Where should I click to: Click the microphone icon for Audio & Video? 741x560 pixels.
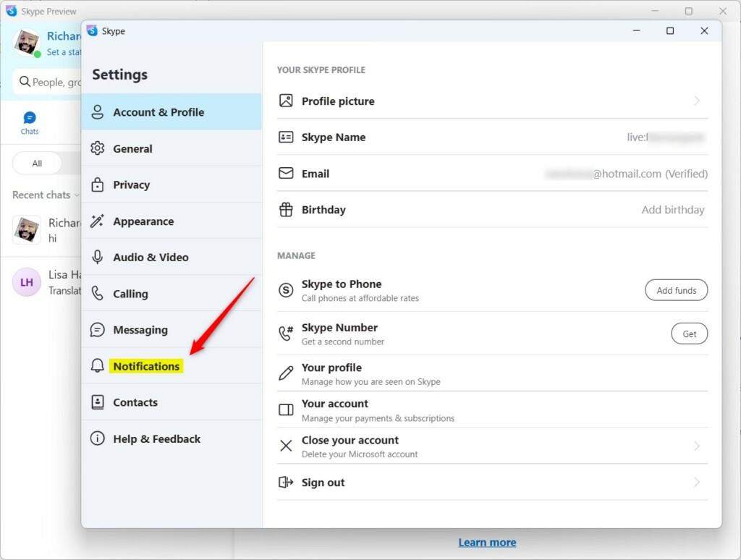[98, 257]
